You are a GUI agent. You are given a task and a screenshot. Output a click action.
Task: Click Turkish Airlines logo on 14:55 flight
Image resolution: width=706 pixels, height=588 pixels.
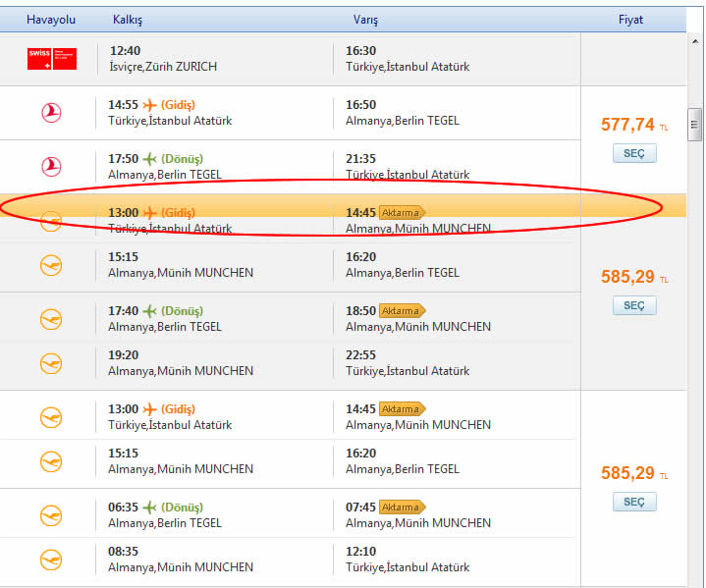tap(51, 113)
